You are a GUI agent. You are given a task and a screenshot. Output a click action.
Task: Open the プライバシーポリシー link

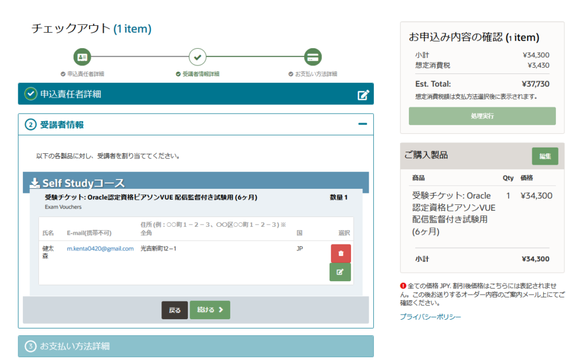(x=430, y=317)
